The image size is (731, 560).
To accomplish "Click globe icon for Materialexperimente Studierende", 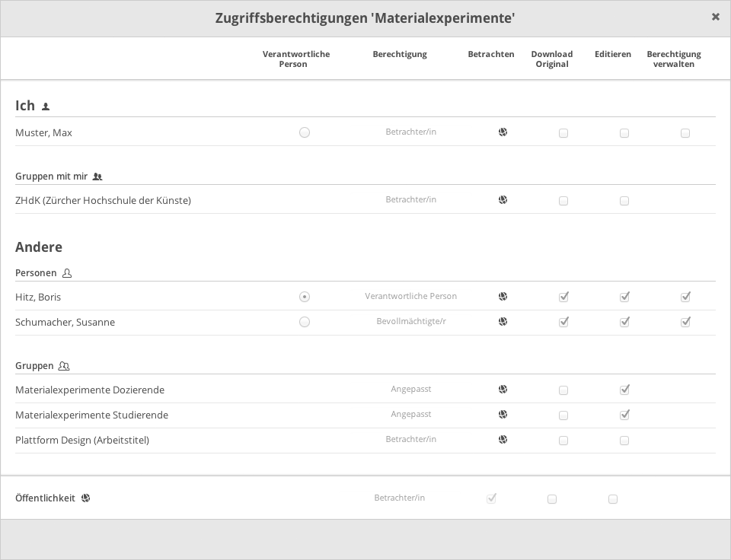I will [503, 415].
